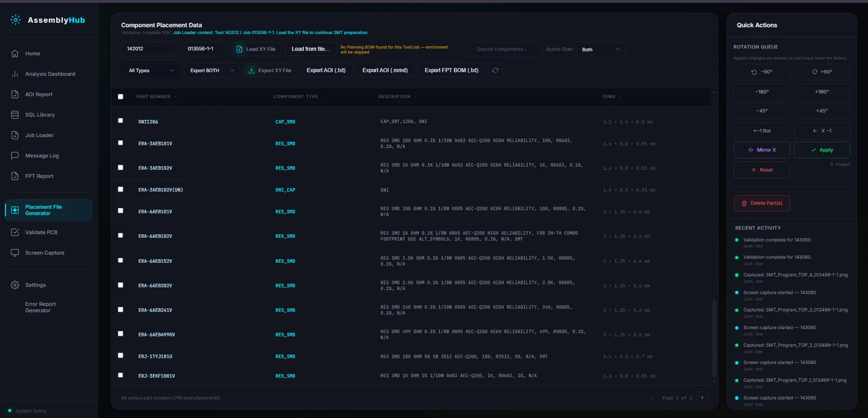Rotate by +90° clockwise
The width and height of the screenshot is (868, 418).
point(822,72)
